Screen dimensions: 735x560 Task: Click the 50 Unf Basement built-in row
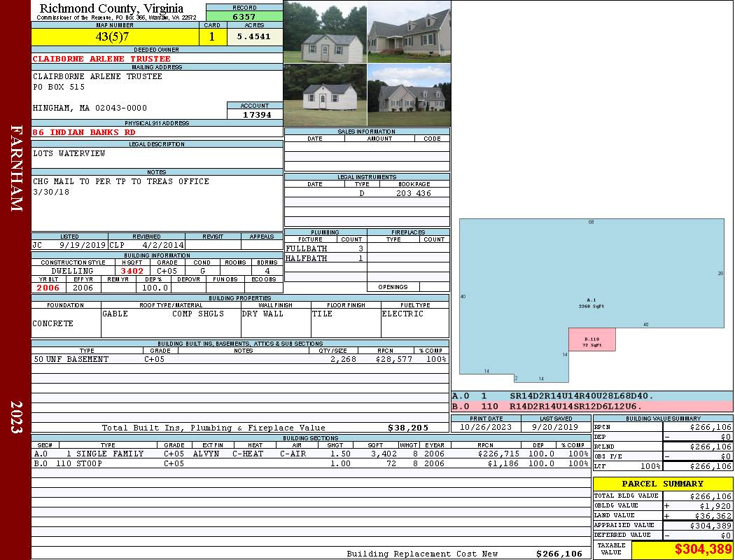[x=239, y=359]
